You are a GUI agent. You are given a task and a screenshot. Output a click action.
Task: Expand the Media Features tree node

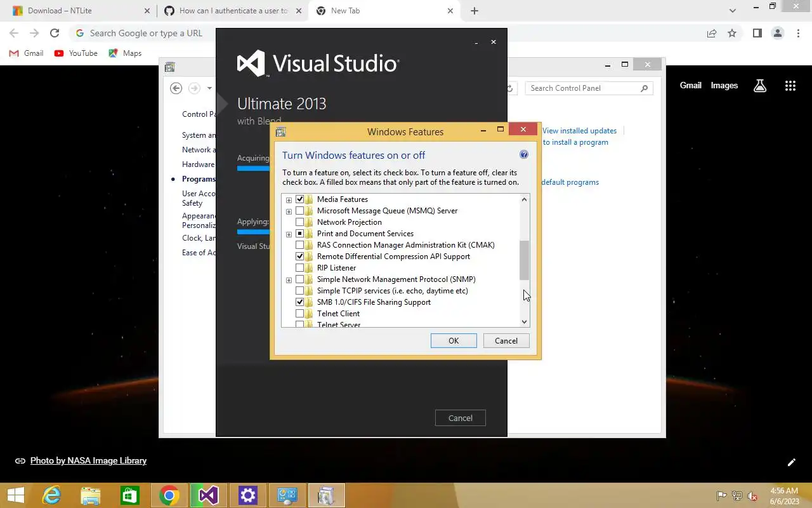(x=289, y=200)
